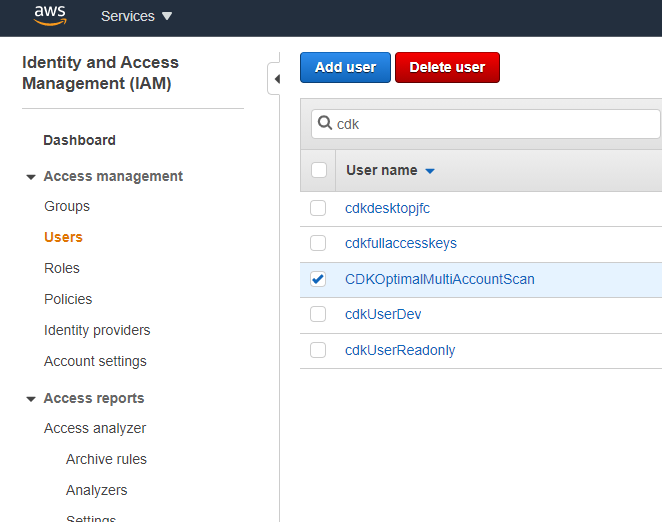Open the Services dropdown menu

click(136, 16)
